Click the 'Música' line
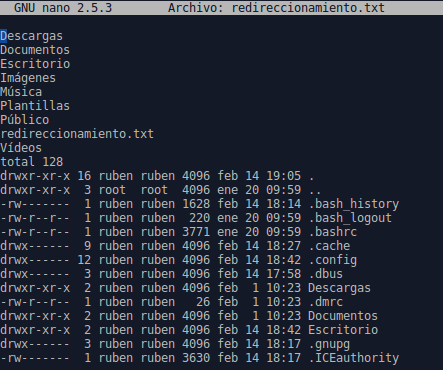Viewport: 443px width, 370px height. (x=21, y=92)
